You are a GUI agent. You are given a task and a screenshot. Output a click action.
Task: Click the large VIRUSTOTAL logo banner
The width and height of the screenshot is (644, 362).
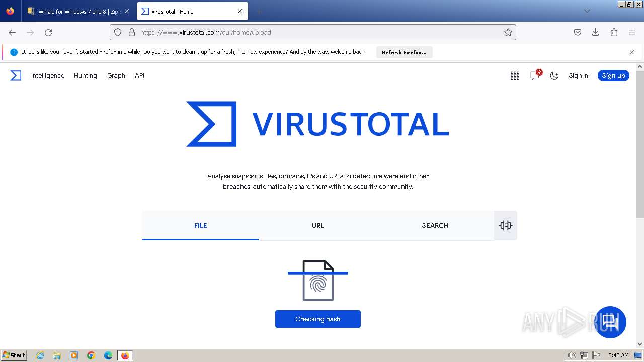pos(317,124)
